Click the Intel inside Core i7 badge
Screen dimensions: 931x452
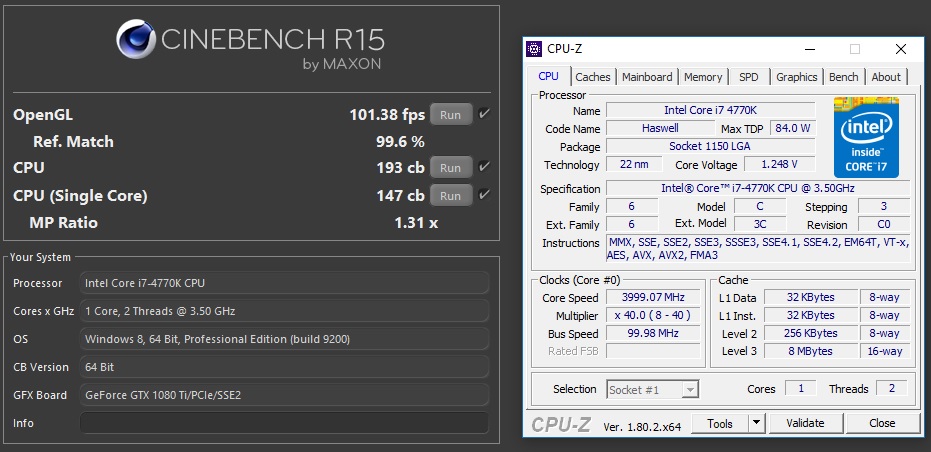[866, 137]
